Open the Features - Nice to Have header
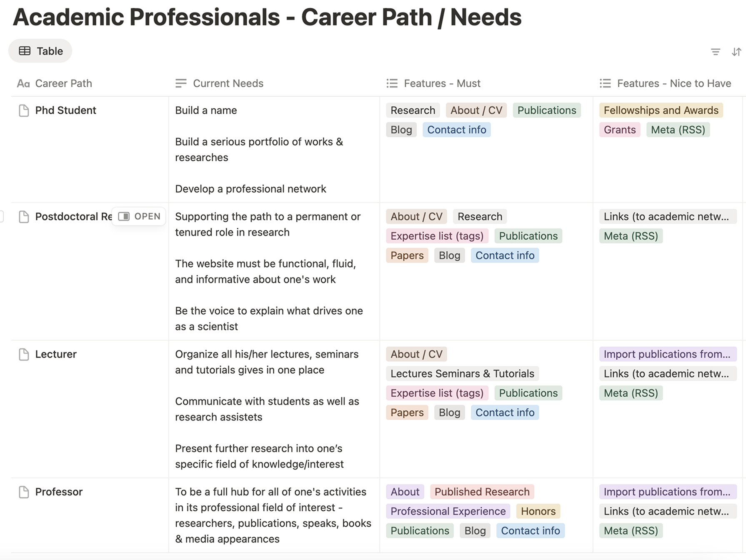The height and width of the screenshot is (560, 746). (673, 83)
